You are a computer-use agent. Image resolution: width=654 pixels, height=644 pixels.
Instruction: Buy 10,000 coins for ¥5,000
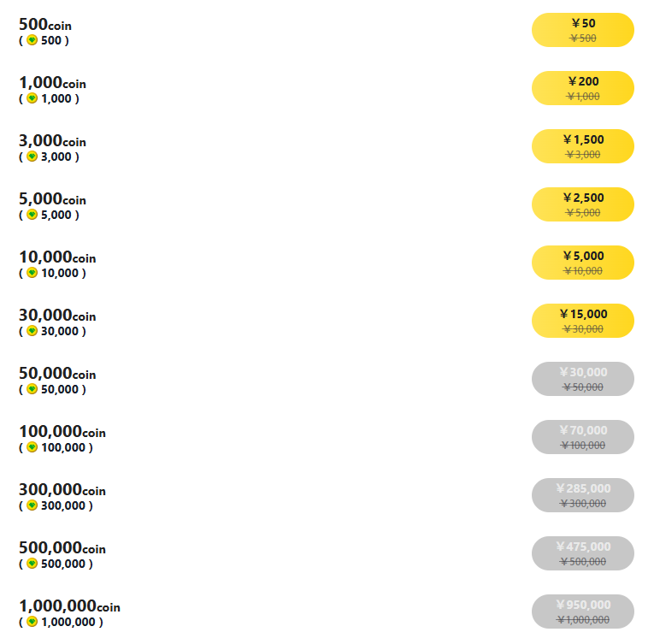tap(583, 263)
